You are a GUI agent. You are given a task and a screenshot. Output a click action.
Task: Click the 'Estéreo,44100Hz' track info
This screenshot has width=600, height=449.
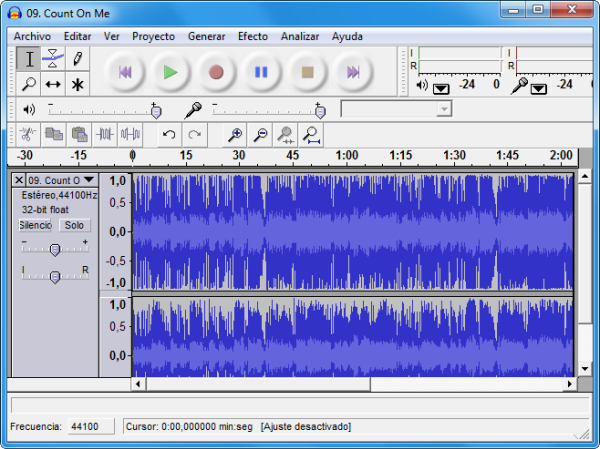click(59, 195)
